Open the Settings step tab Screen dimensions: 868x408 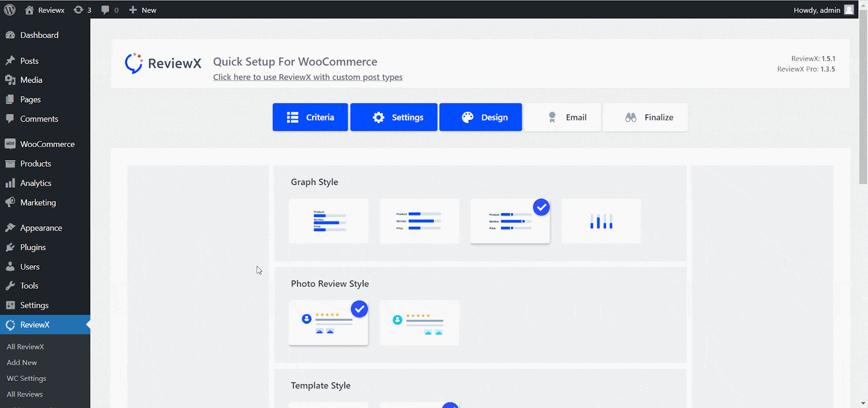click(394, 117)
